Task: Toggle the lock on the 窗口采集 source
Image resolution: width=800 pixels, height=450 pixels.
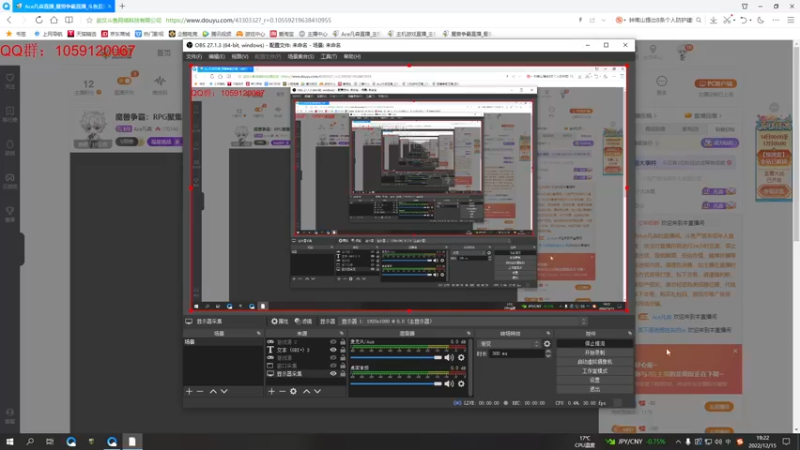Action: [x=343, y=366]
